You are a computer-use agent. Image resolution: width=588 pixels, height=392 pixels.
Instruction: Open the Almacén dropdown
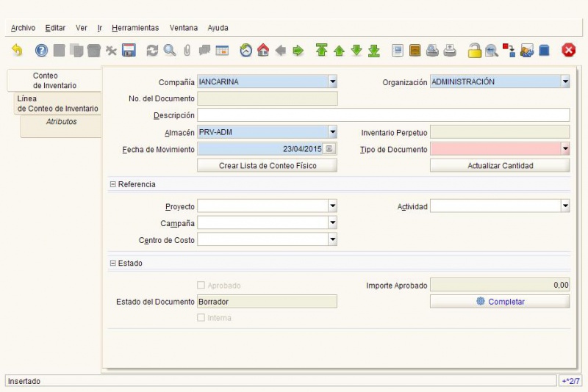pos(333,132)
